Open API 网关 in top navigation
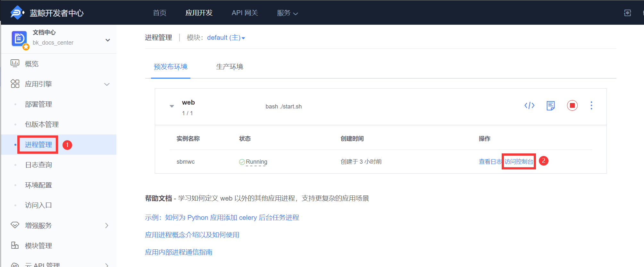644x267 pixels. coord(245,13)
